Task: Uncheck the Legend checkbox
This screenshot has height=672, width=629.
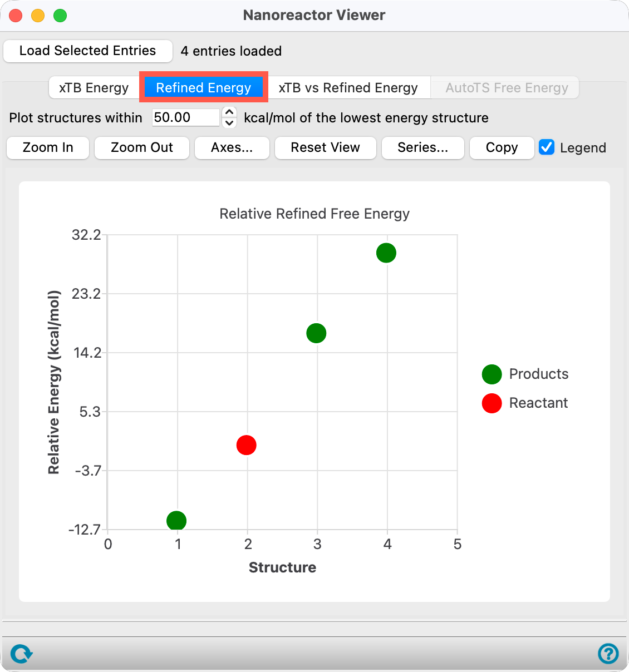Action: [547, 147]
